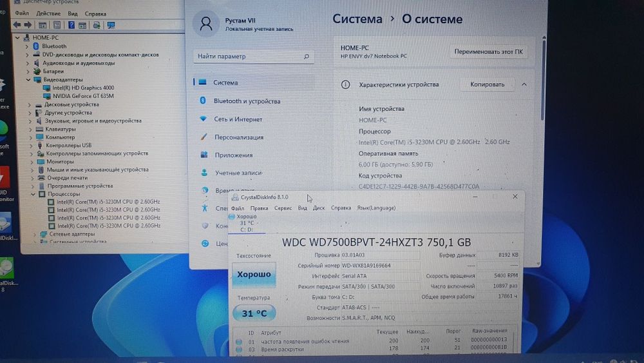The height and width of the screenshot is (363, 644).
Task: Click the Приложения apps icon in sidebar
Action: point(204,155)
